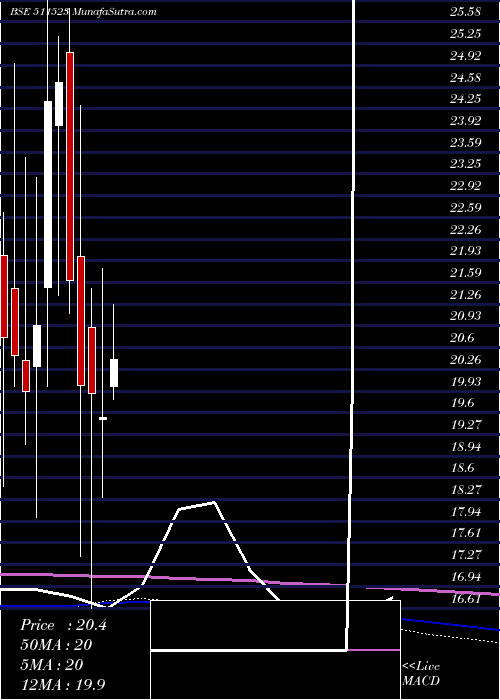Click the 12MA : 19.9 readout

tap(63, 684)
